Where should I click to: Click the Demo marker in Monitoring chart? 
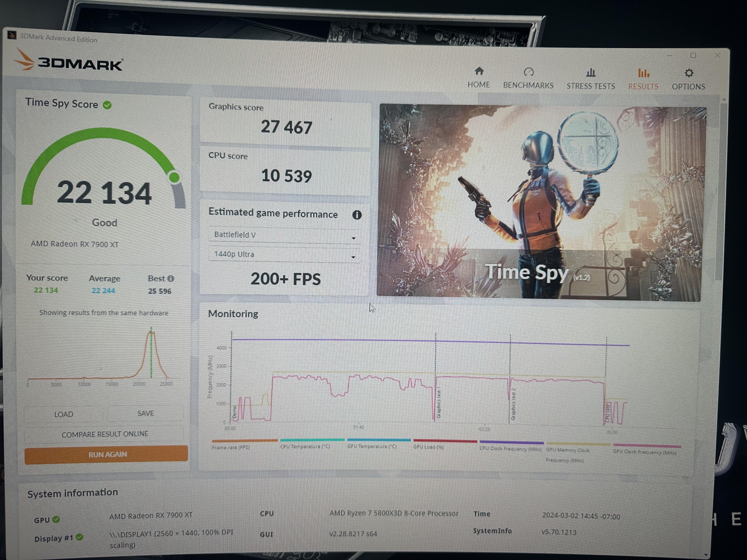(x=235, y=412)
